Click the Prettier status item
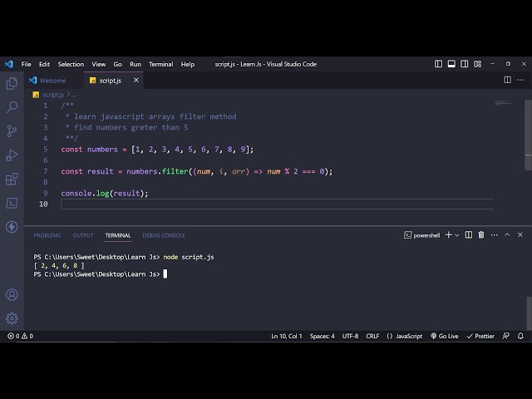 480,336
